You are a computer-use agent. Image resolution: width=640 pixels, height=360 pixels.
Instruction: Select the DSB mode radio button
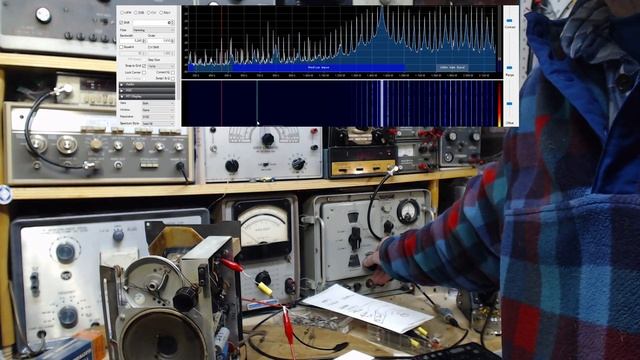136,13
